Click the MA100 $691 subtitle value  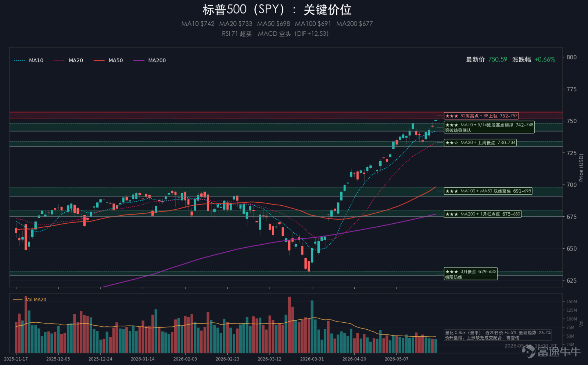point(313,24)
